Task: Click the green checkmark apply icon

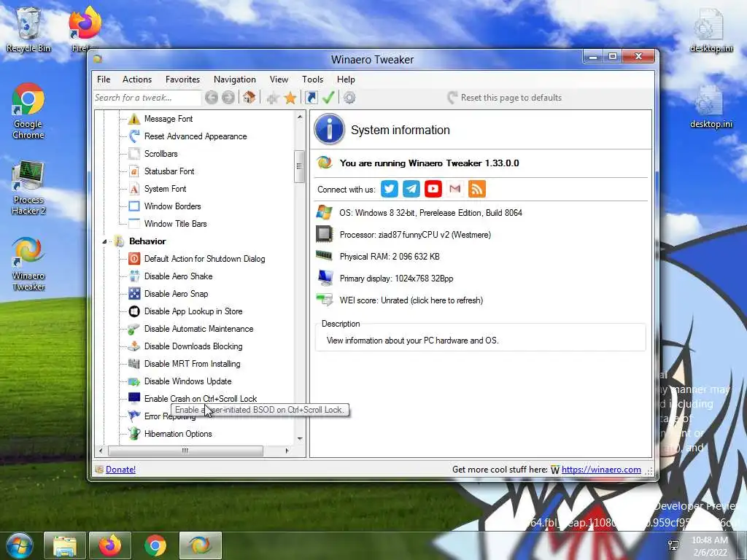Action: (328, 98)
